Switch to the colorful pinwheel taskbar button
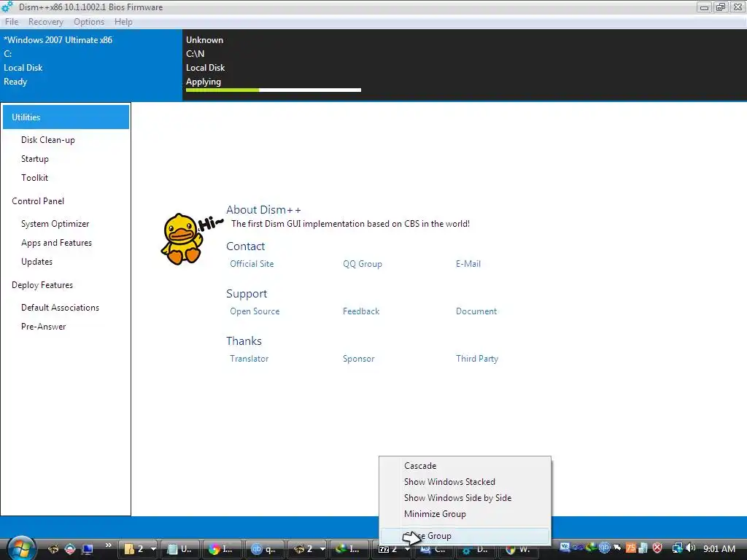747x560 pixels. coord(222,549)
